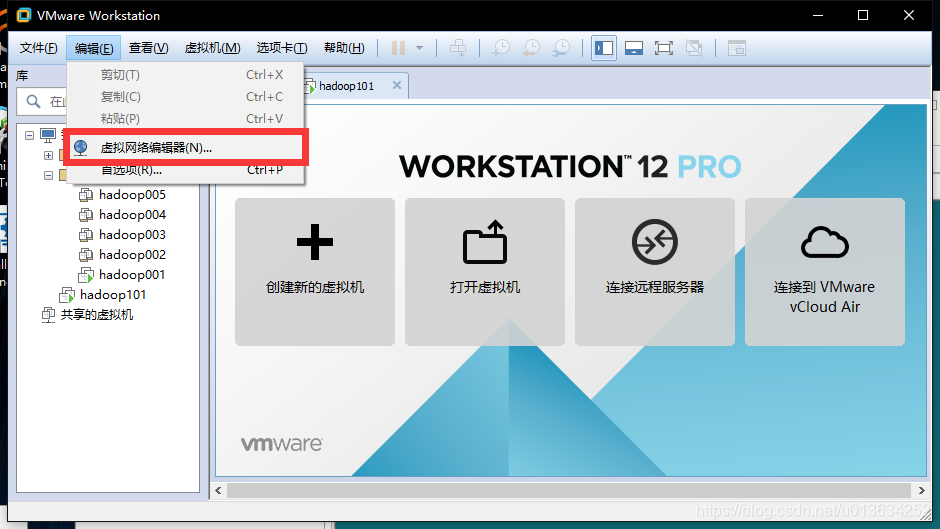
Task: Toggle the library sidebar view icon
Action: click(604, 48)
